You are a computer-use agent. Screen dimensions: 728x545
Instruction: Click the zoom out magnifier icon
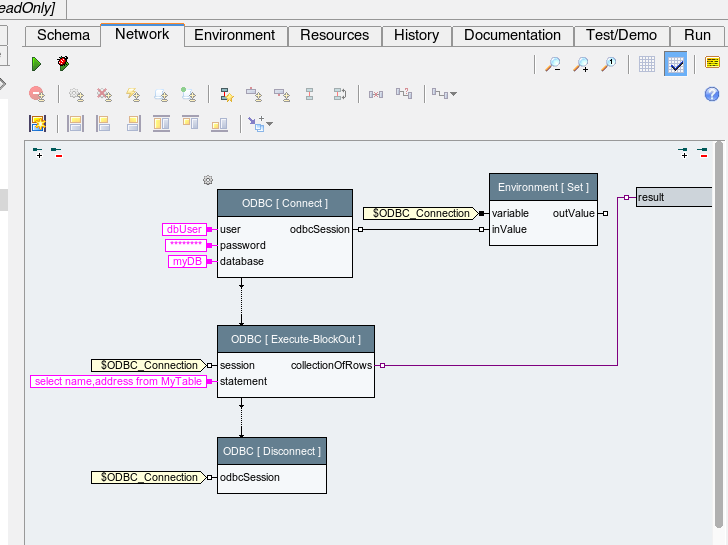tap(552, 64)
